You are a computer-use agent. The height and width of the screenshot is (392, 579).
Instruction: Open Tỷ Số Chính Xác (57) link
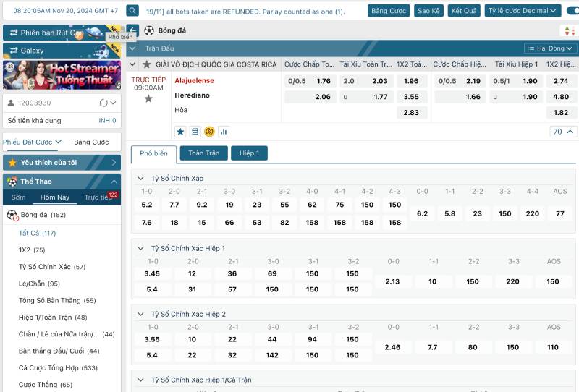[x=51, y=267]
